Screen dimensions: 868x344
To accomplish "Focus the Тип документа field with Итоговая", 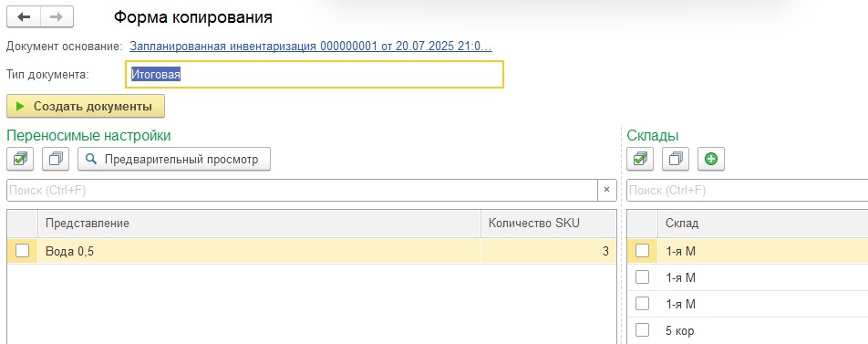I will 315,74.
